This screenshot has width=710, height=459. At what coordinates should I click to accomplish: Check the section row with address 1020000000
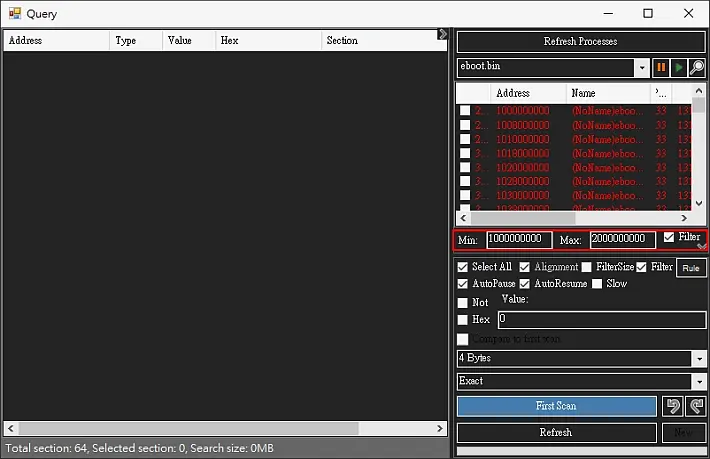(x=465, y=167)
